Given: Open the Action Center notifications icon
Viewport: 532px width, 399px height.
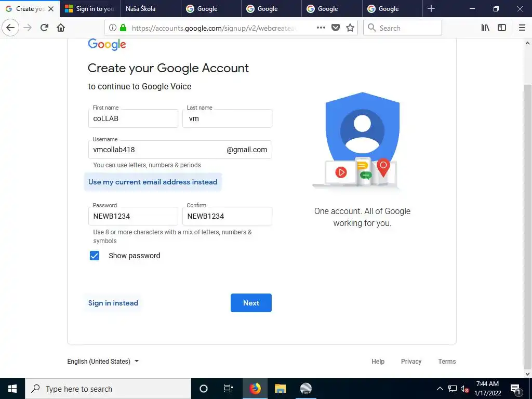Looking at the screenshot, I should (x=516, y=389).
